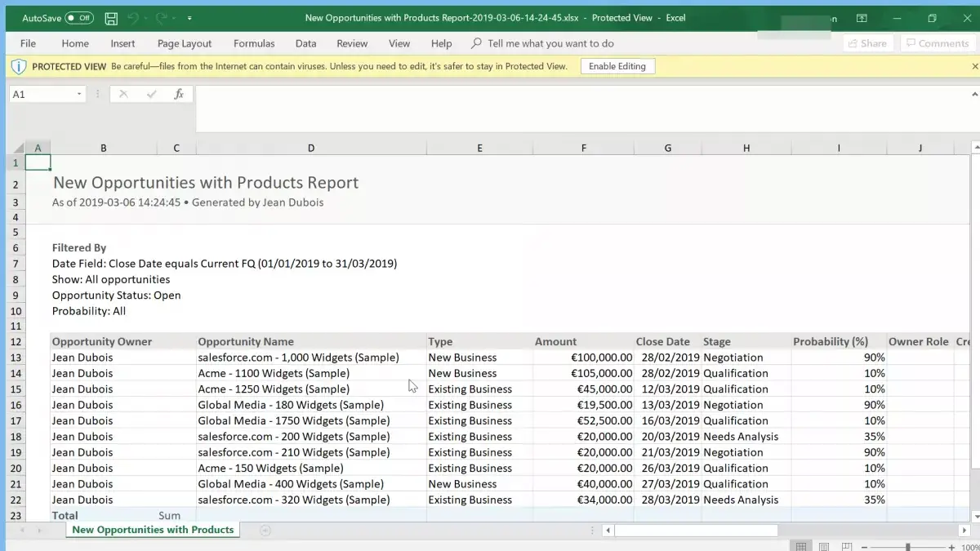Click the formula bar Cancel X icon
The width and height of the screenshot is (980, 551).
123,94
